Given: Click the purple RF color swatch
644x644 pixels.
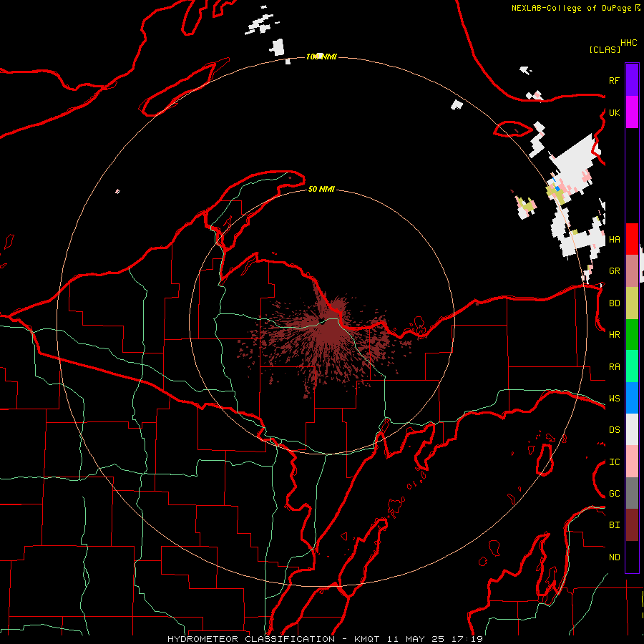Looking at the screenshot, I should (x=632, y=79).
